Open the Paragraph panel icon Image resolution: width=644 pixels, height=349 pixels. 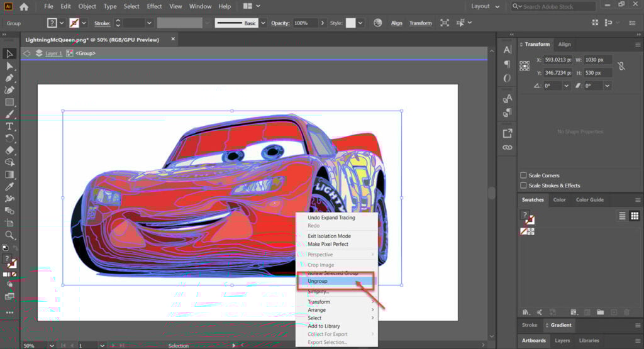click(508, 64)
